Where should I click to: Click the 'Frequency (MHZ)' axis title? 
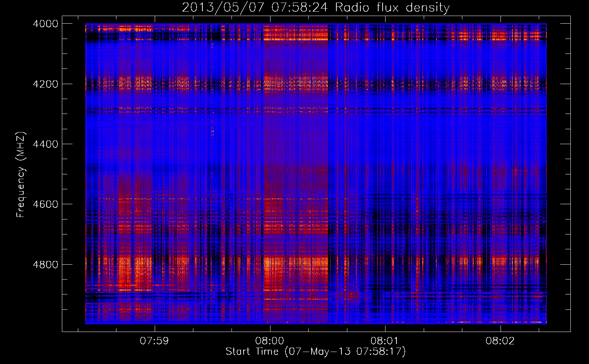21,175
